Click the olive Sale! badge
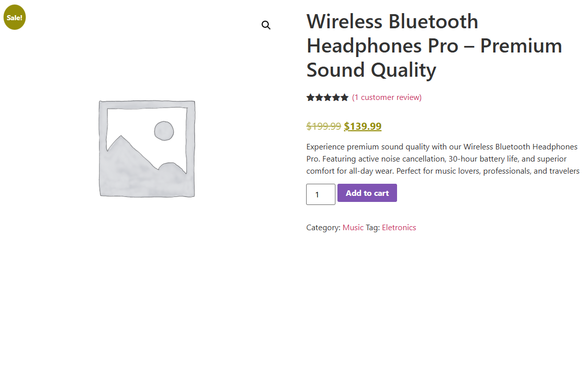Image resolution: width=588 pixels, height=367 pixels. [15, 18]
